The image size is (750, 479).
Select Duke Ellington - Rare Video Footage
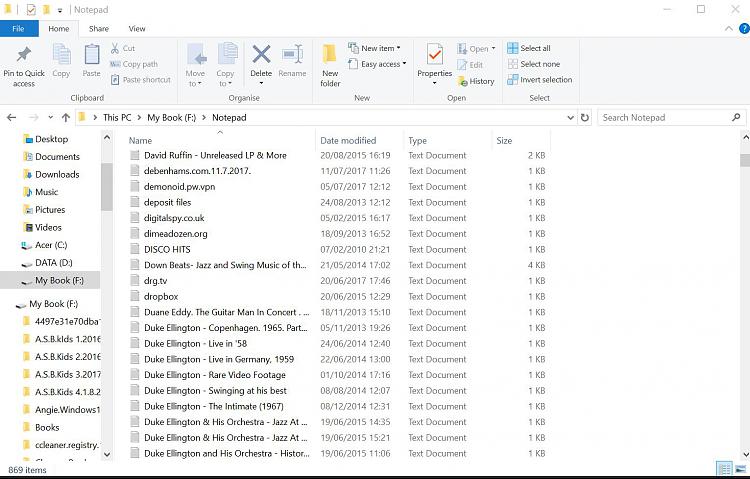point(215,375)
